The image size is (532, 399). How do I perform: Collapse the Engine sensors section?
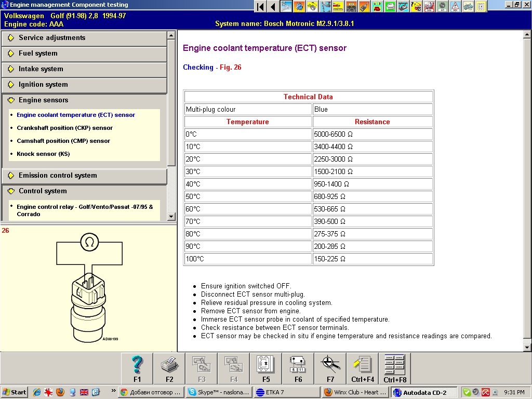(x=43, y=100)
